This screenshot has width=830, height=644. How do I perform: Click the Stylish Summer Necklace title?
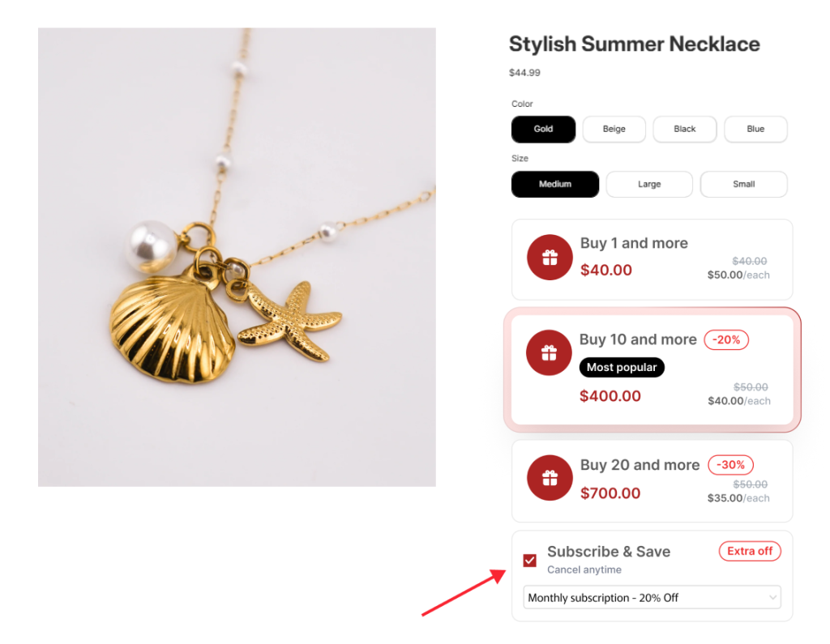[634, 45]
